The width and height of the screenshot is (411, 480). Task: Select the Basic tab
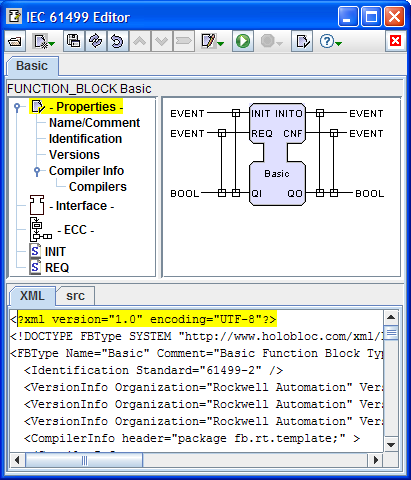click(x=32, y=66)
